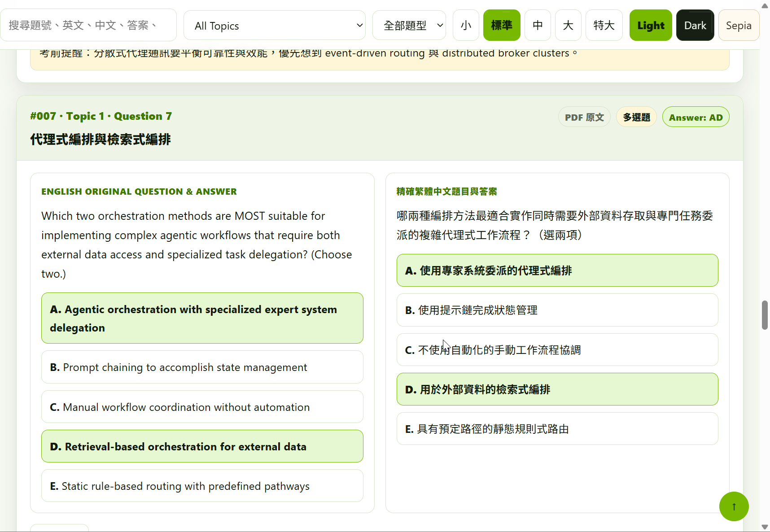This screenshot has width=770, height=532.
Task: Click the 精確繁體中文題目與答案 label
Action: 446,192
